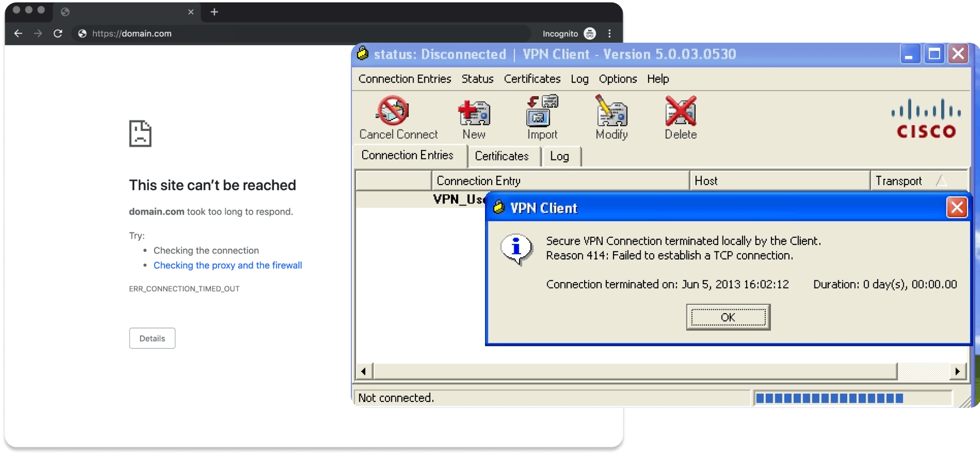
Task: Click the Cancel Connect toolbar icon
Action: (x=393, y=111)
